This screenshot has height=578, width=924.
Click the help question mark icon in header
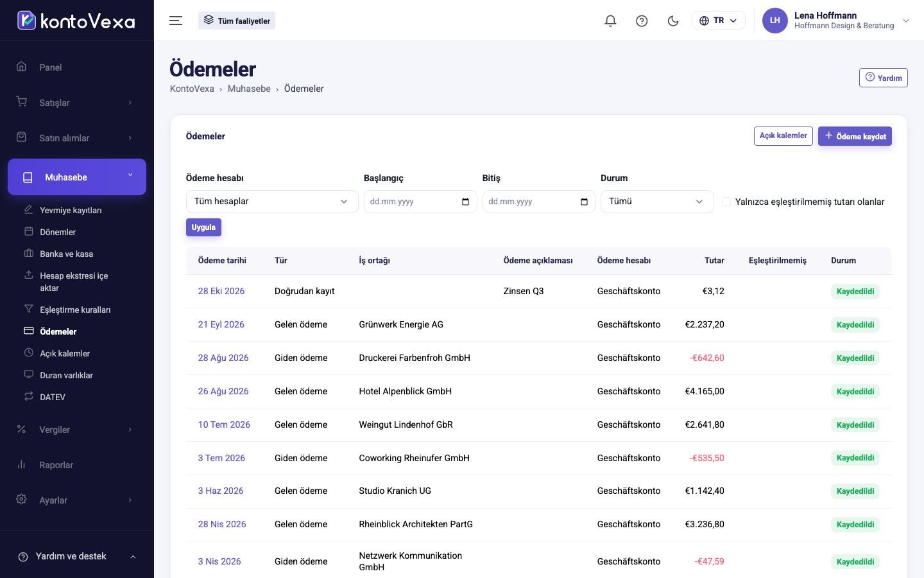click(x=642, y=21)
